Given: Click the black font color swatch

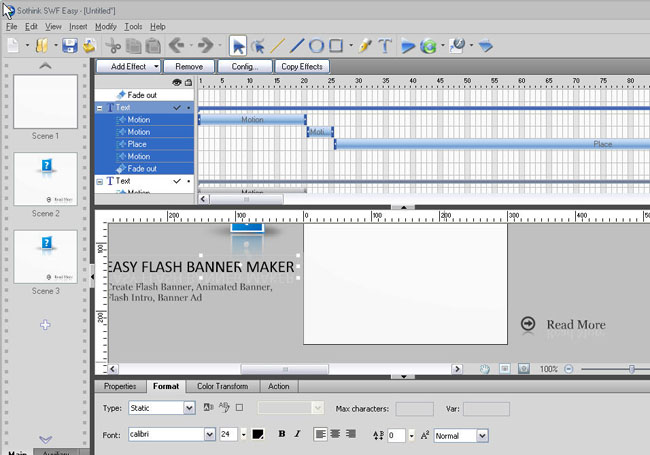Looking at the screenshot, I should click(258, 434).
